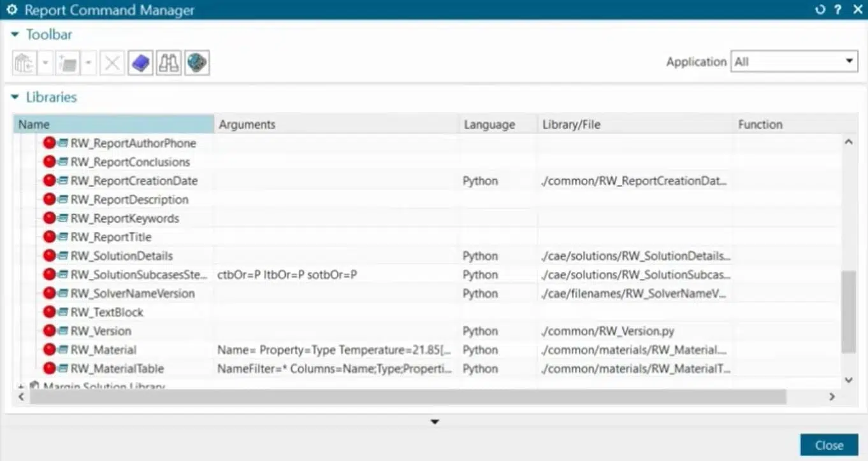Sort by the Library/File column header
The height and width of the screenshot is (461, 868).
click(635, 124)
